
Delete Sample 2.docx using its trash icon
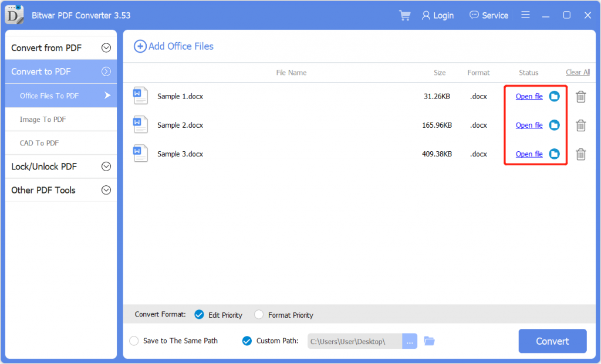tap(580, 125)
